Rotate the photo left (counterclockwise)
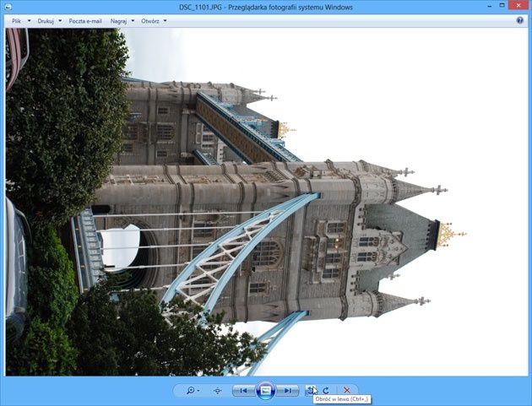Viewport: 532px width, 406px height. tap(310, 391)
